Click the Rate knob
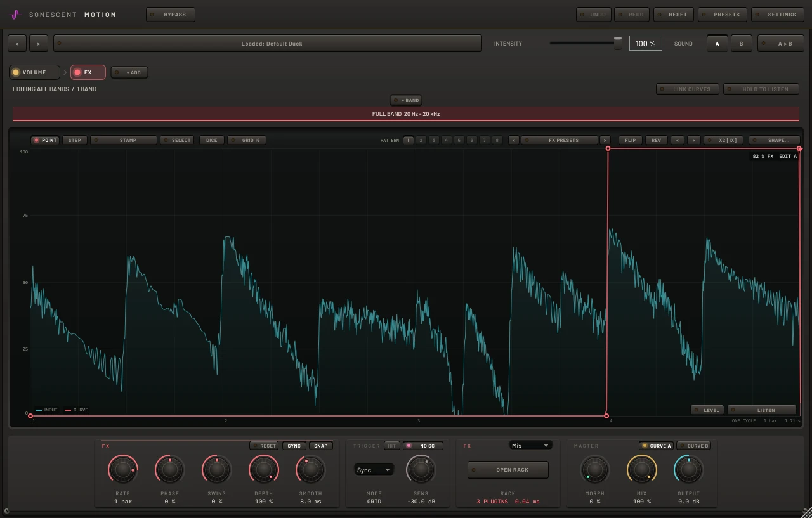 122,470
